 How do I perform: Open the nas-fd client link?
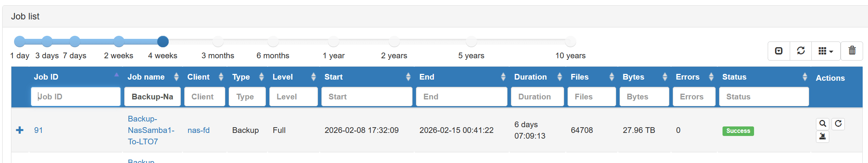199,130
